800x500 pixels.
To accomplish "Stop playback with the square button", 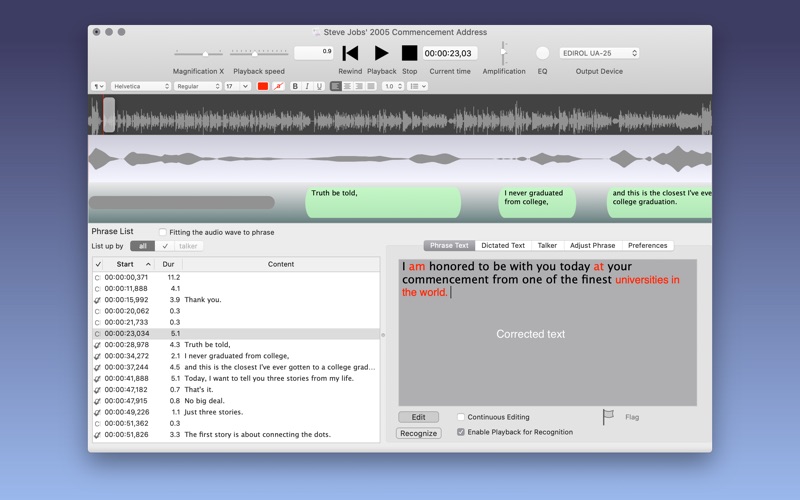I will (409, 53).
